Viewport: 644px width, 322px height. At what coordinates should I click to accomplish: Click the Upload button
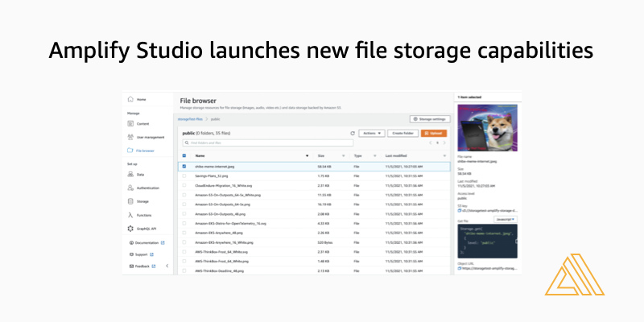434,134
